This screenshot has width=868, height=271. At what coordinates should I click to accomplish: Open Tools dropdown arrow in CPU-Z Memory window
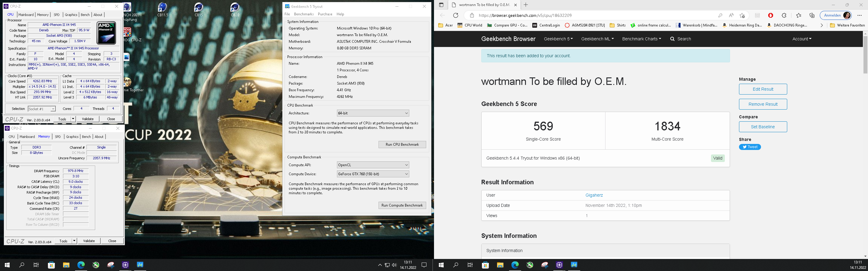74,241
